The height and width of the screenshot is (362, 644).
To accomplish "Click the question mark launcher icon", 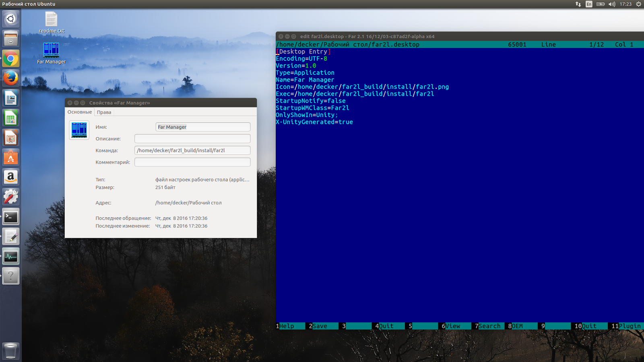I will point(11,276).
